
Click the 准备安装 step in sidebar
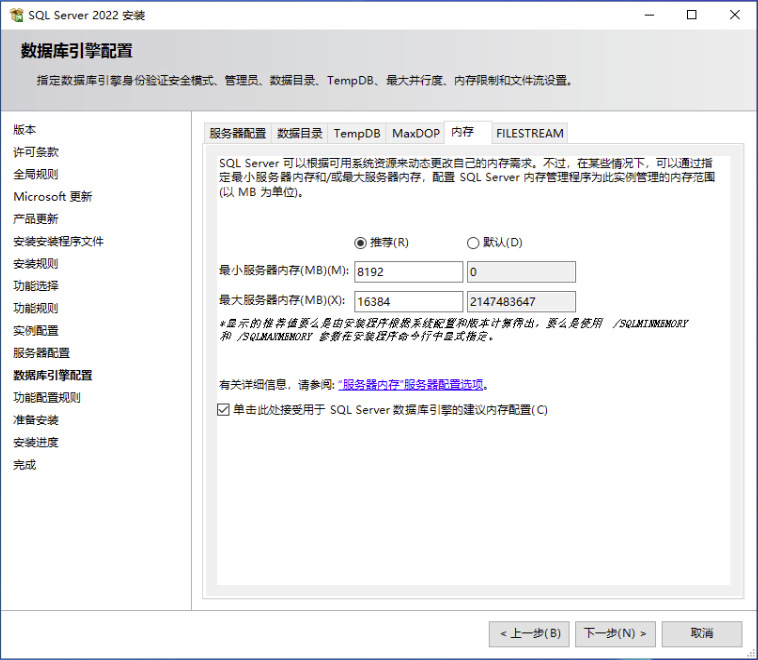click(x=36, y=420)
